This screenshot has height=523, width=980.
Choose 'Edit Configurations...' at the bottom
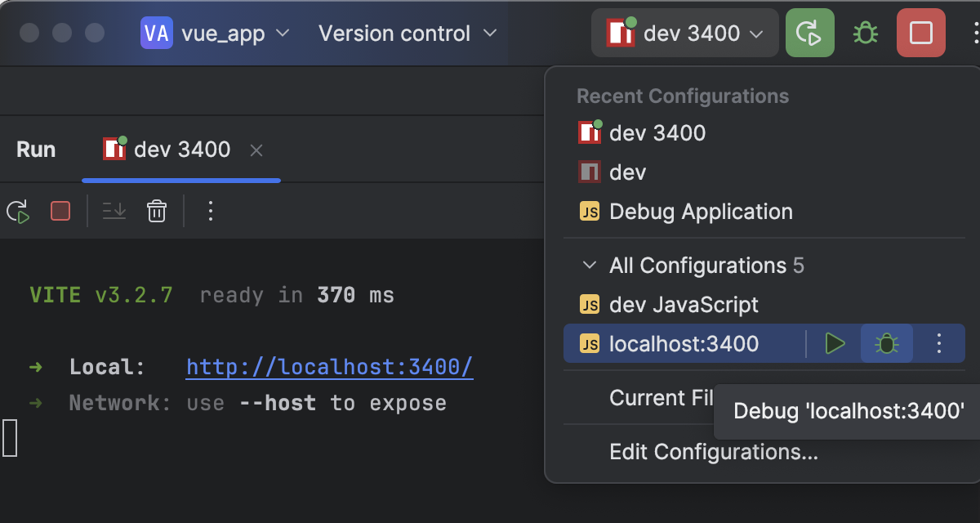(714, 451)
